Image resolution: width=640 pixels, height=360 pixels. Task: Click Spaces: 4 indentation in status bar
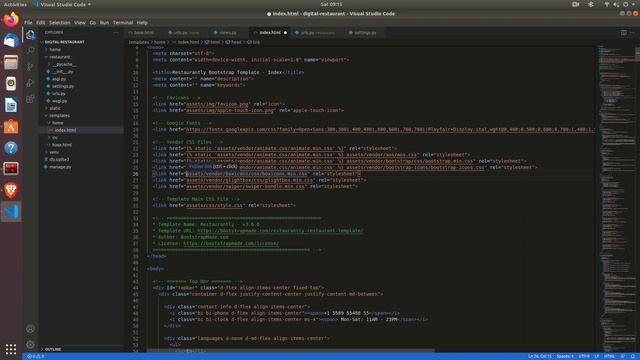tap(565, 356)
